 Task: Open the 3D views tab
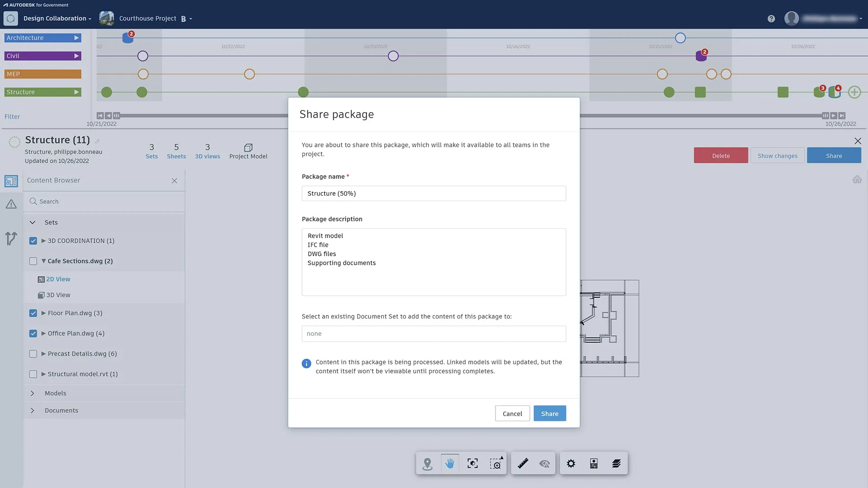[x=208, y=151]
